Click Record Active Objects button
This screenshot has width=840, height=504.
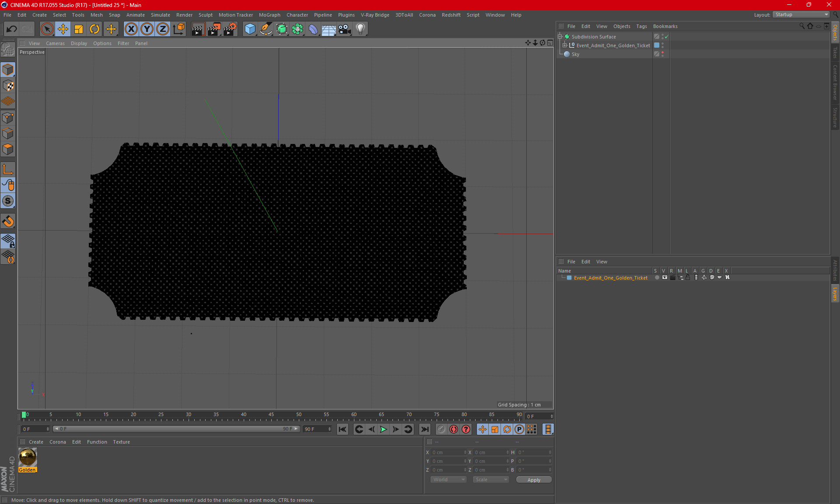[x=441, y=429]
